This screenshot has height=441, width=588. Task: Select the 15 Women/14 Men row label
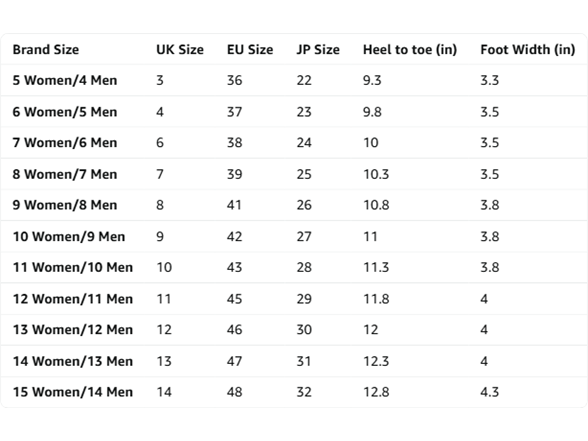[73, 392]
